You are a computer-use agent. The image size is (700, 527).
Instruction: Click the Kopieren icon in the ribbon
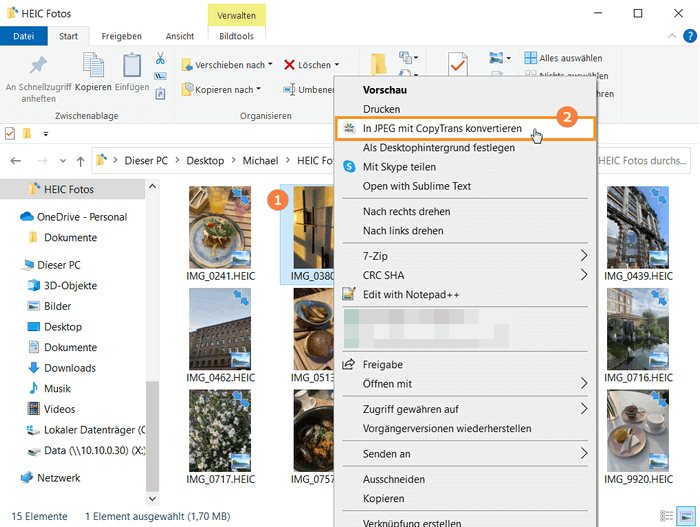click(93, 71)
